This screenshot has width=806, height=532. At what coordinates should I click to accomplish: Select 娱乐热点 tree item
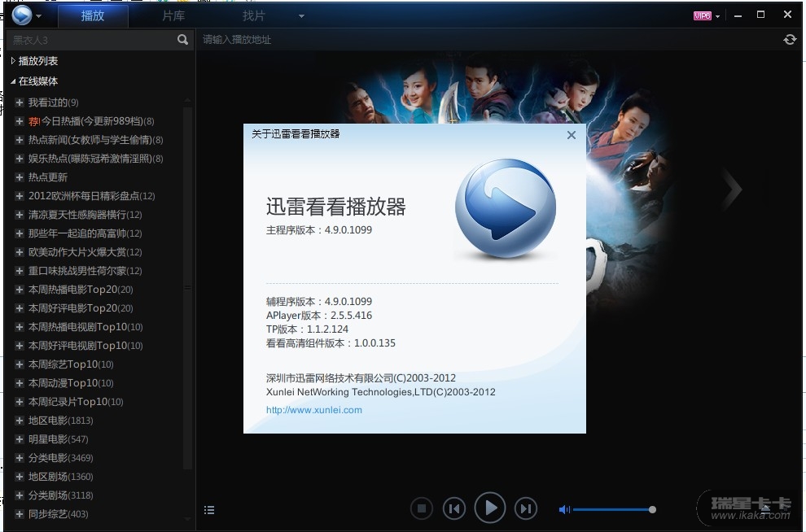click(95, 158)
